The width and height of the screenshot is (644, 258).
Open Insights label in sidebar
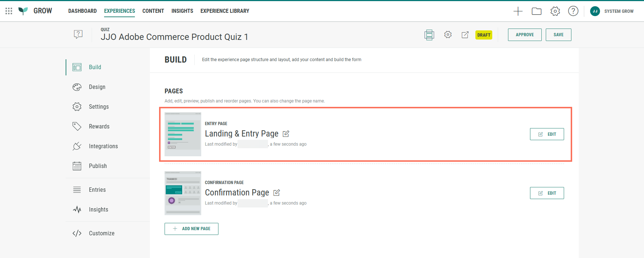tap(99, 210)
